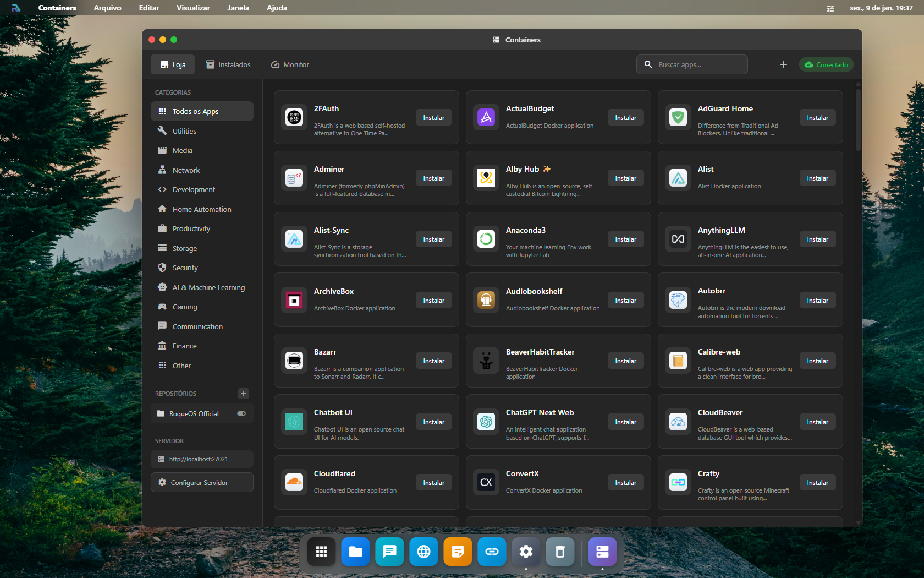
Task: Click the plus icon beside search bar
Action: click(783, 64)
